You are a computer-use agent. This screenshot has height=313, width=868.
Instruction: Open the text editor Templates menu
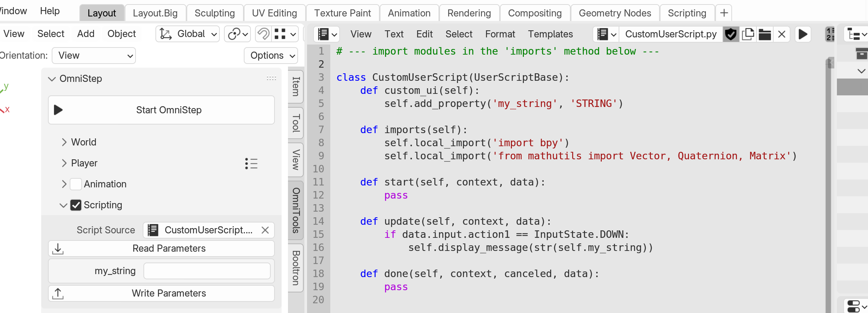coord(550,34)
